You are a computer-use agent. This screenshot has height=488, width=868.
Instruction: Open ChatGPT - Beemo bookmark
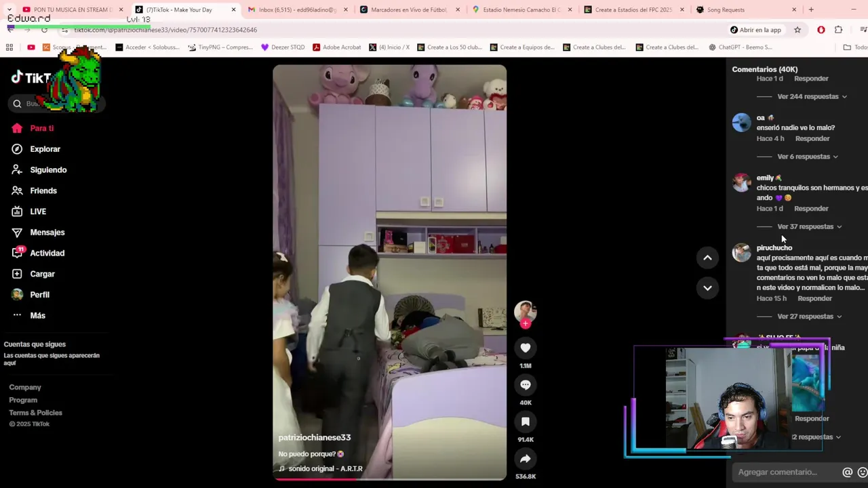741,47
